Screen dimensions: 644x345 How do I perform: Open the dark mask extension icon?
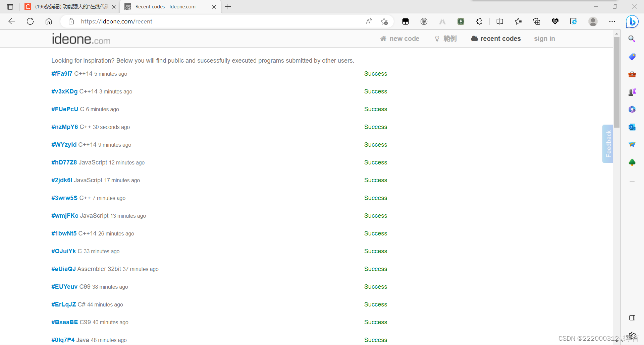point(406,21)
